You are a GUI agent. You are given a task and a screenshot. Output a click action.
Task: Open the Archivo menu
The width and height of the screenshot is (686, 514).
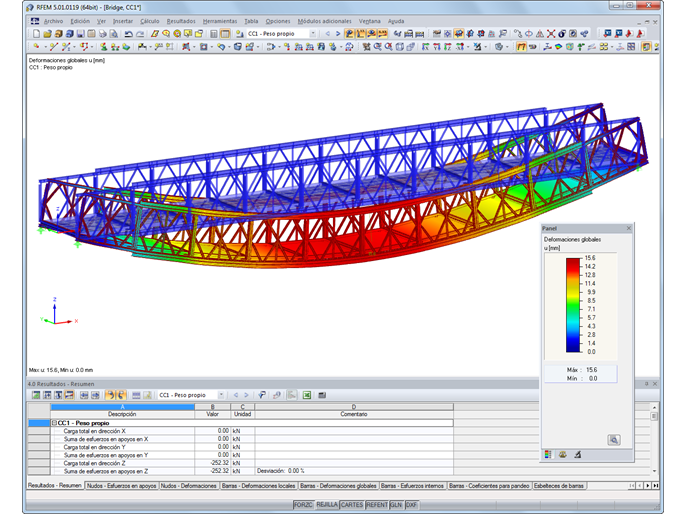pos(53,21)
